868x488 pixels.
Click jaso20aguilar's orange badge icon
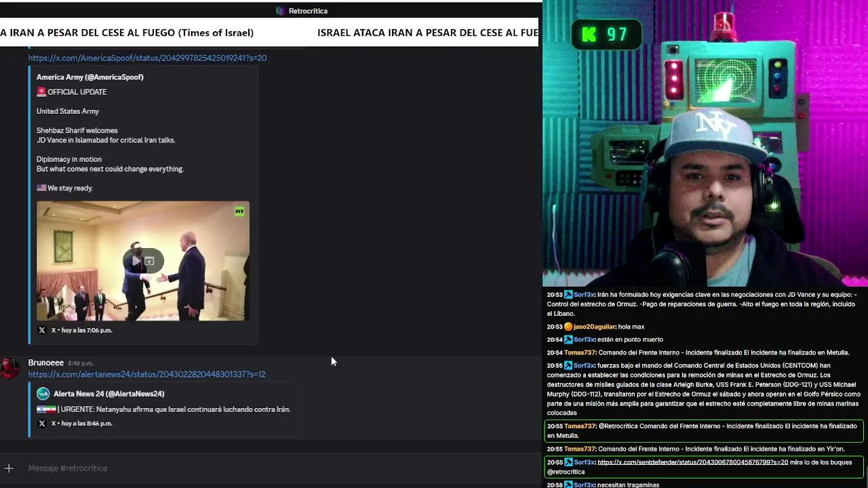pyautogui.click(x=568, y=327)
